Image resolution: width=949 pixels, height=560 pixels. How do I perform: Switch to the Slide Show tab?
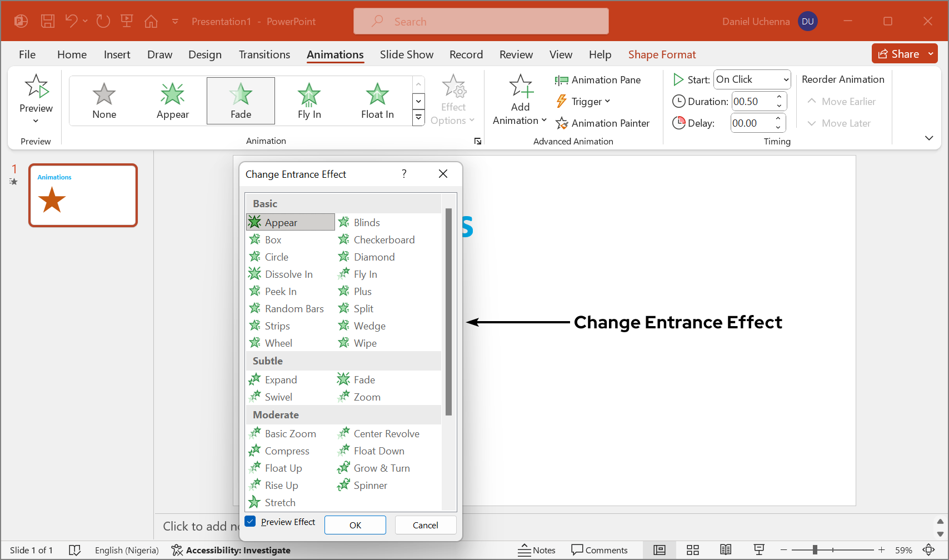[406, 54]
